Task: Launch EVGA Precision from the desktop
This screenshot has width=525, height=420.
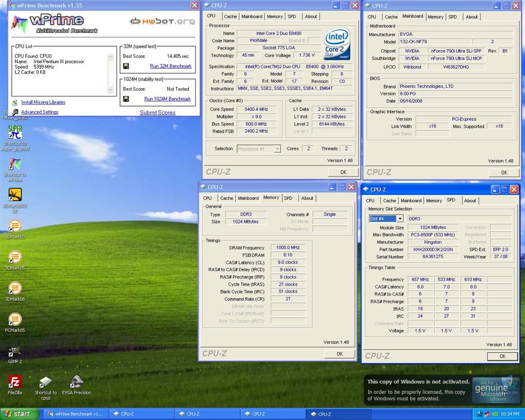Action: click(77, 382)
